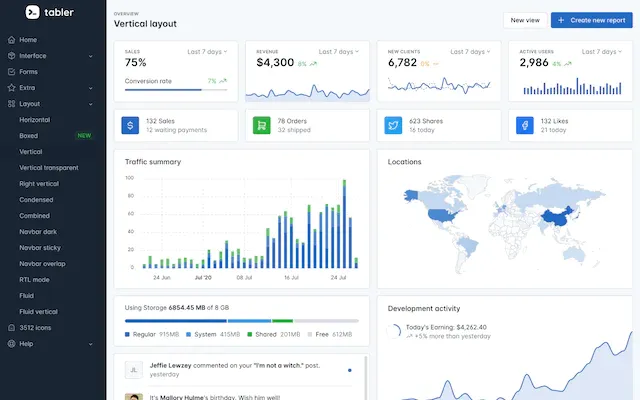Image resolution: width=640 pixels, height=400 pixels.
Task: Select Vertical layout in sidebar
Action: coord(31,151)
